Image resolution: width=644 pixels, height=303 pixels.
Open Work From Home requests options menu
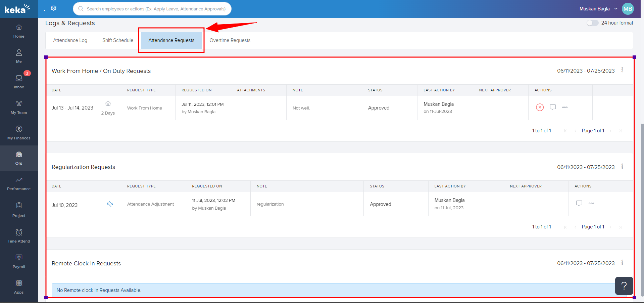click(x=623, y=70)
